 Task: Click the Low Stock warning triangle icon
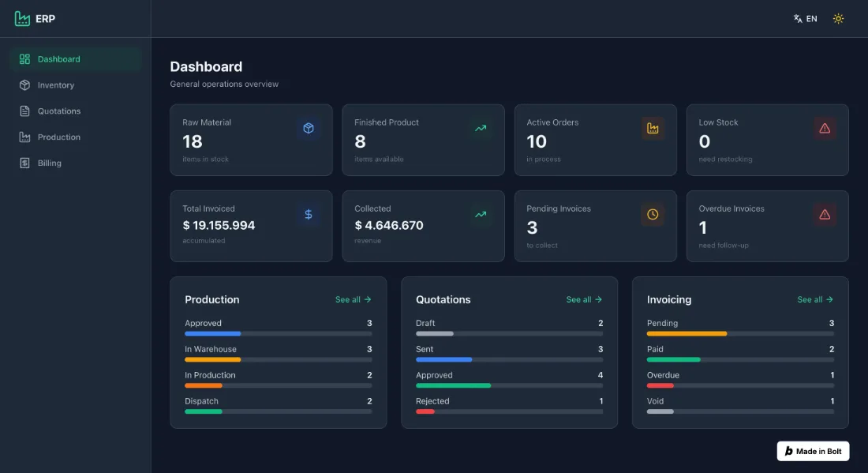[x=825, y=129]
